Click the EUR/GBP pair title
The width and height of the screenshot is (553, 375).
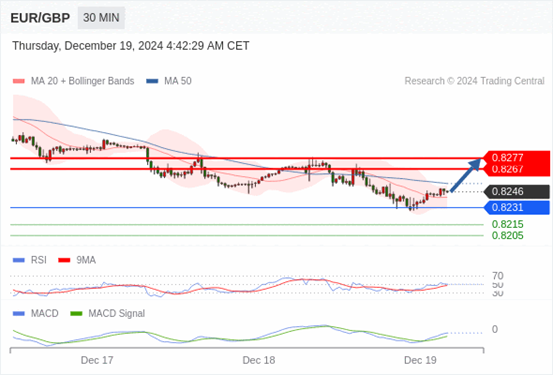[40, 18]
